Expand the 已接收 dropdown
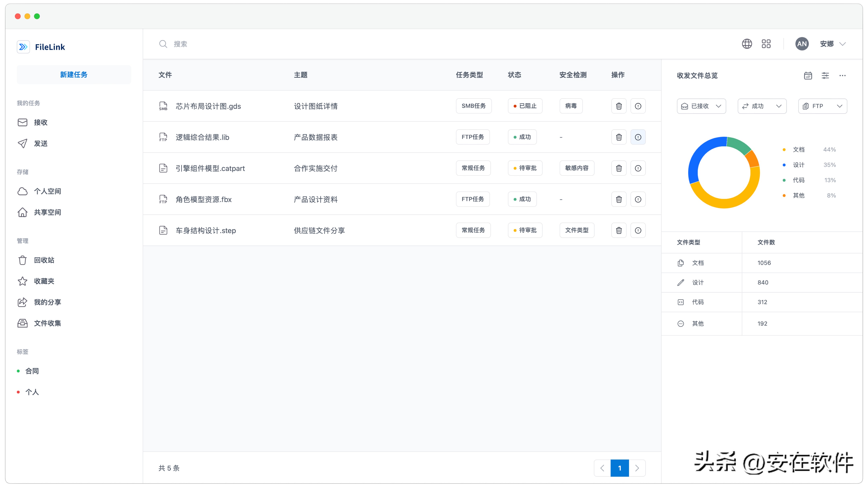Viewport: 868px width, 487px height. (701, 106)
